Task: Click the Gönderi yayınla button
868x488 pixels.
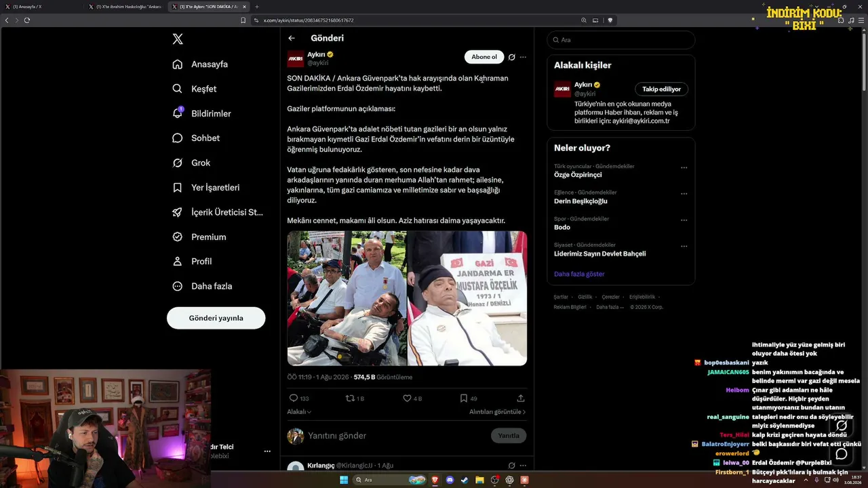Action: 216,318
